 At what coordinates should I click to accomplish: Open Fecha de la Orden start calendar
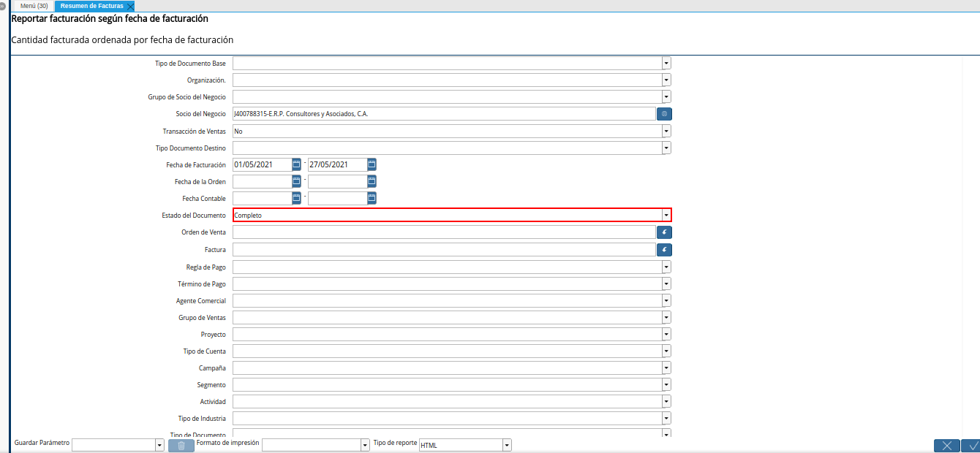296,181
